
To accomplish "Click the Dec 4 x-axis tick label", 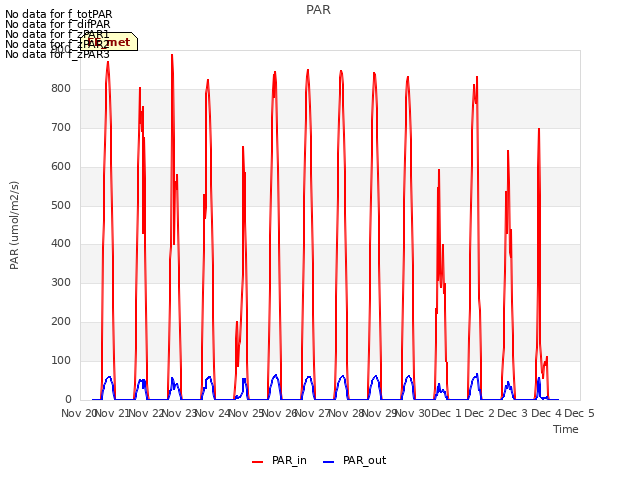I will tap(546, 413).
